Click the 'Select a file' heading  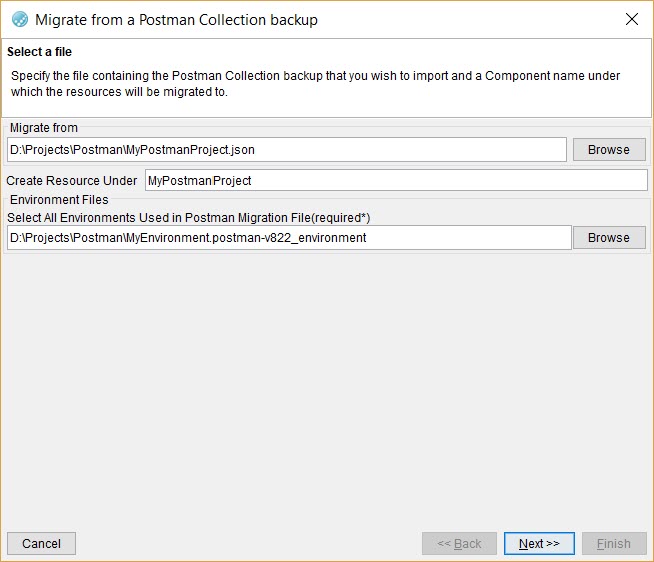tap(39, 52)
